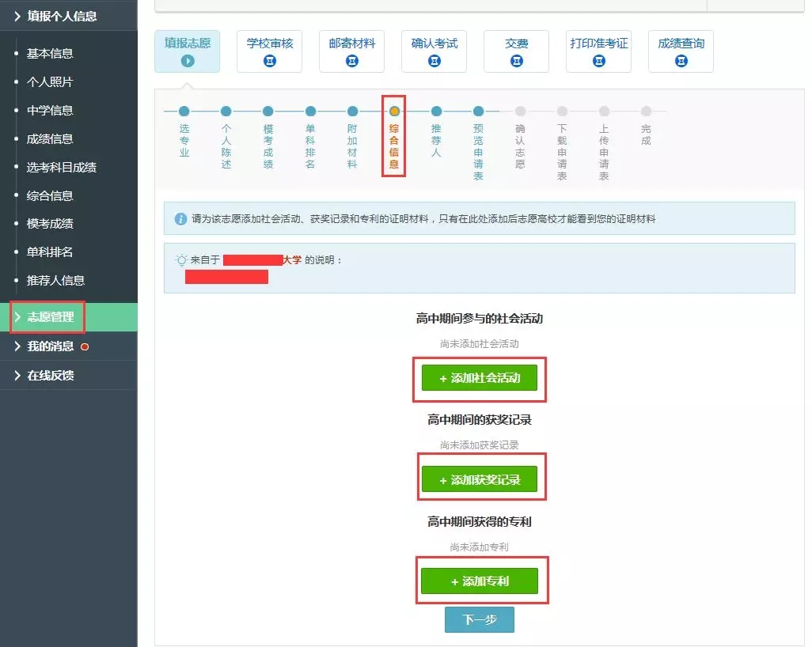Image resolution: width=812 pixels, height=647 pixels.
Task: Click the play icon under 填报志愿
Action: pyautogui.click(x=188, y=61)
